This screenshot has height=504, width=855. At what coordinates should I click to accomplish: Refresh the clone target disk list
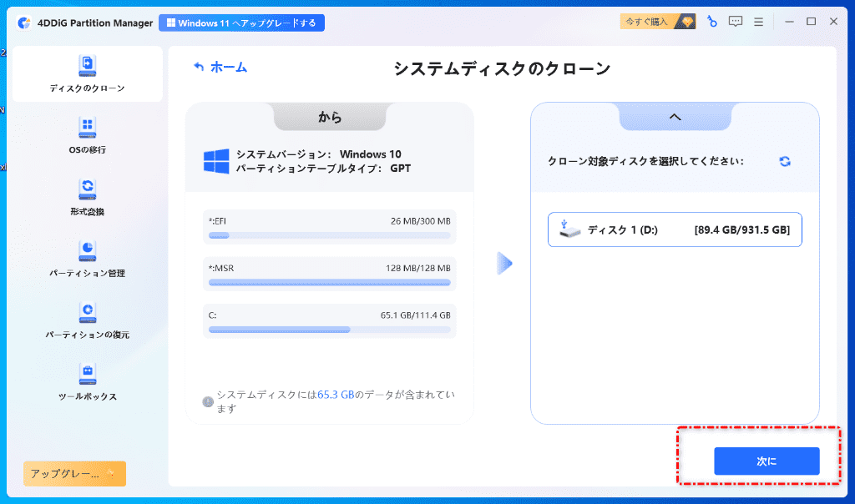(x=785, y=161)
